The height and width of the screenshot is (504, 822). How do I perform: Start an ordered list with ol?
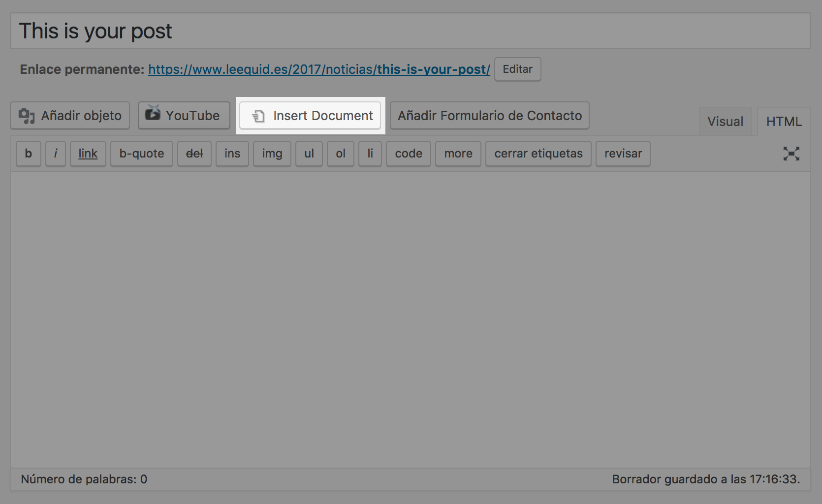(340, 154)
